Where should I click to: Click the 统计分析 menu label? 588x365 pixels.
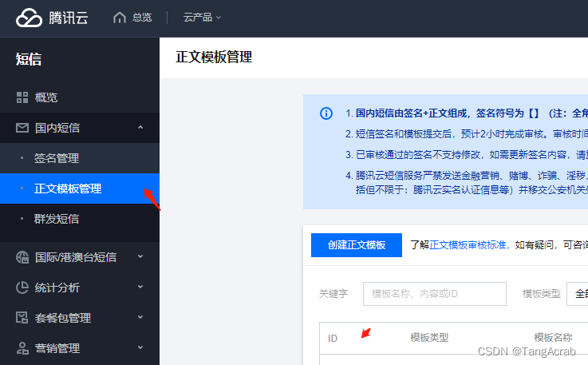(57, 288)
